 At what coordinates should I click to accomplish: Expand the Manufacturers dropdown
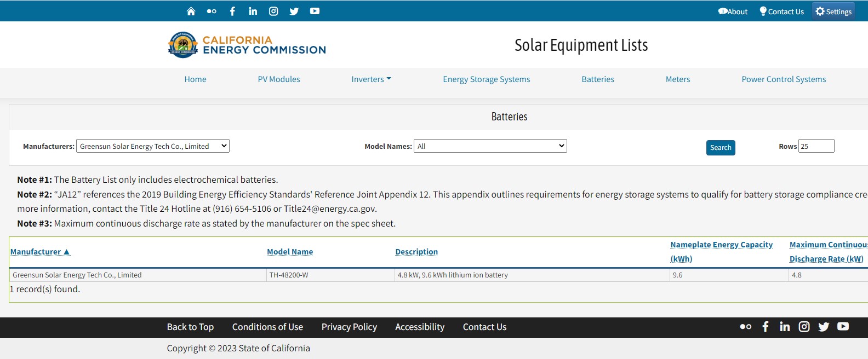pos(152,146)
